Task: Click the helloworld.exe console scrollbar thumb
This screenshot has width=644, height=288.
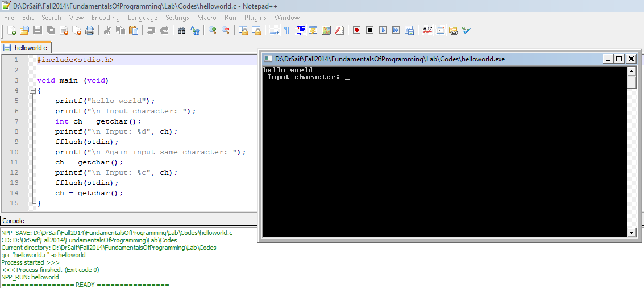Action: 631,82
